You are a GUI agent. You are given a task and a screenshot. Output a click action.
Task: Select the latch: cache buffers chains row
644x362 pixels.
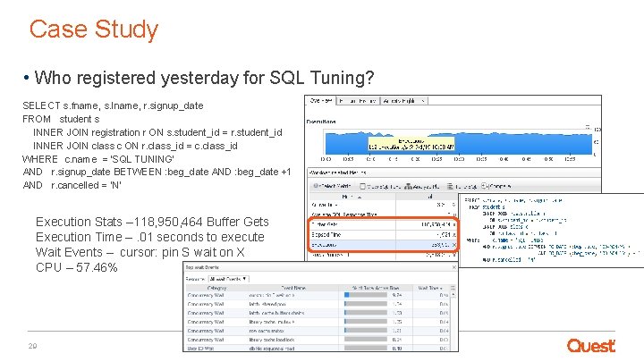pos(318,313)
